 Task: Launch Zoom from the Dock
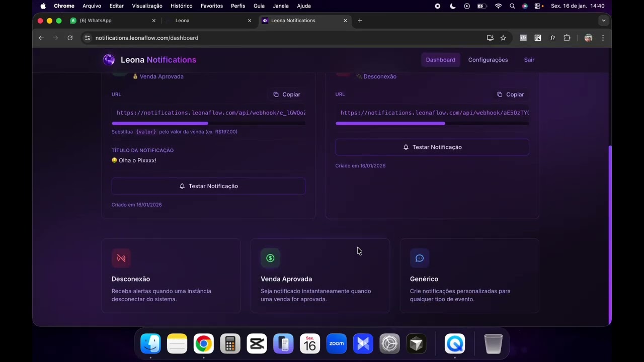point(337,344)
